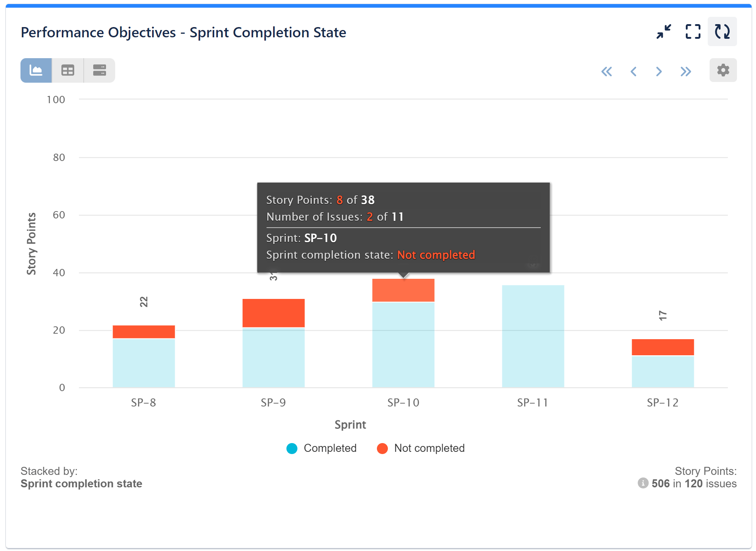This screenshot has height=551, width=756.
Task: Click the info icon beside the story points total
Action: pos(643,483)
